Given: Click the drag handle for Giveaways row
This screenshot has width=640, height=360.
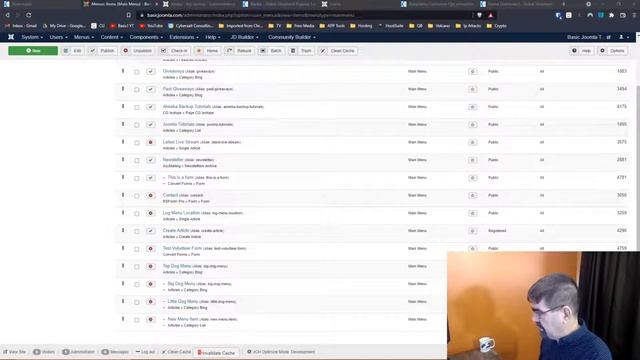Looking at the screenshot, I should [123, 71].
